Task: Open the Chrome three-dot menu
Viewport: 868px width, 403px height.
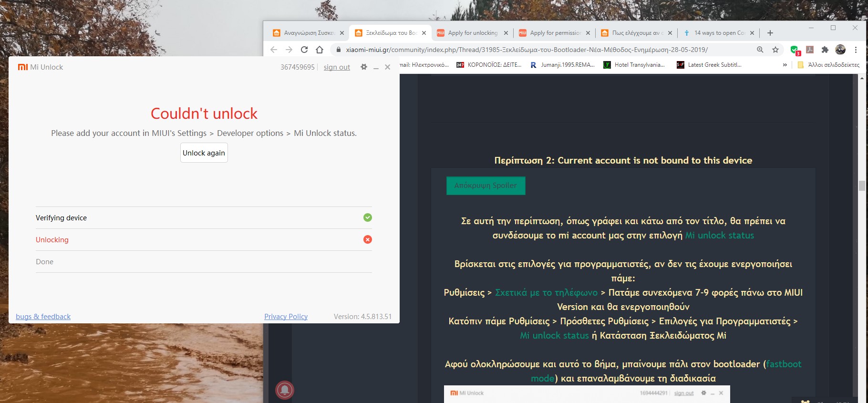Action: point(856,50)
